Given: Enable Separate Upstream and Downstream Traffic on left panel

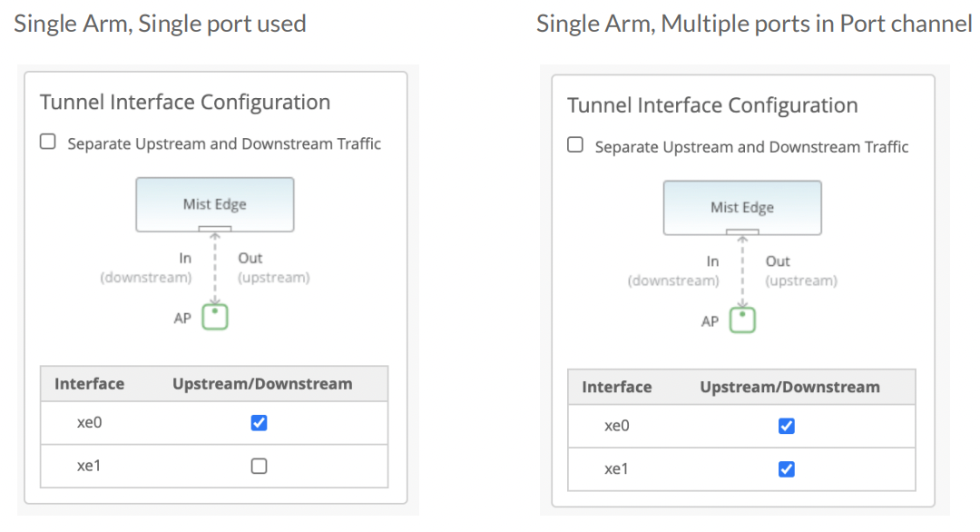Looking at the screenshot, I should (x=47, y=141).
